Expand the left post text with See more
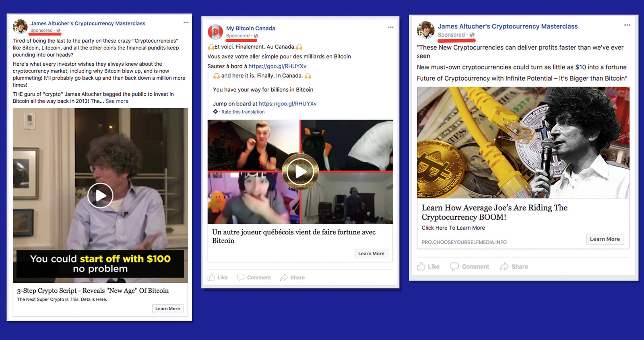Viewport: 644px width, 340px height. pos(117,101)
